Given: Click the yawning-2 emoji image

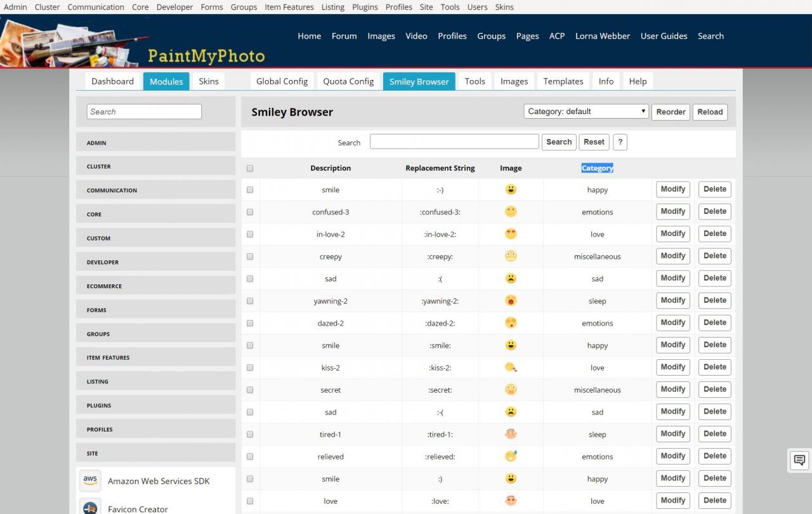Looking at the screenshot, I should [511, 301].
